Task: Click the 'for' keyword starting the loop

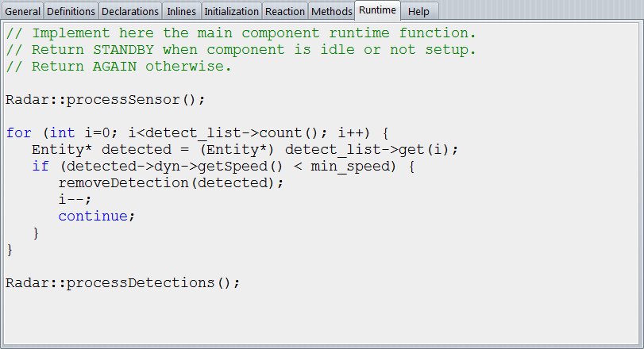Action: coord(18,133)
